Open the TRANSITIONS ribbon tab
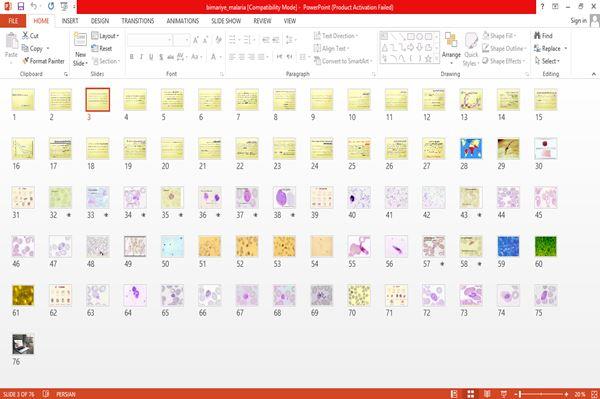600x399 pixels. (138, 21)
